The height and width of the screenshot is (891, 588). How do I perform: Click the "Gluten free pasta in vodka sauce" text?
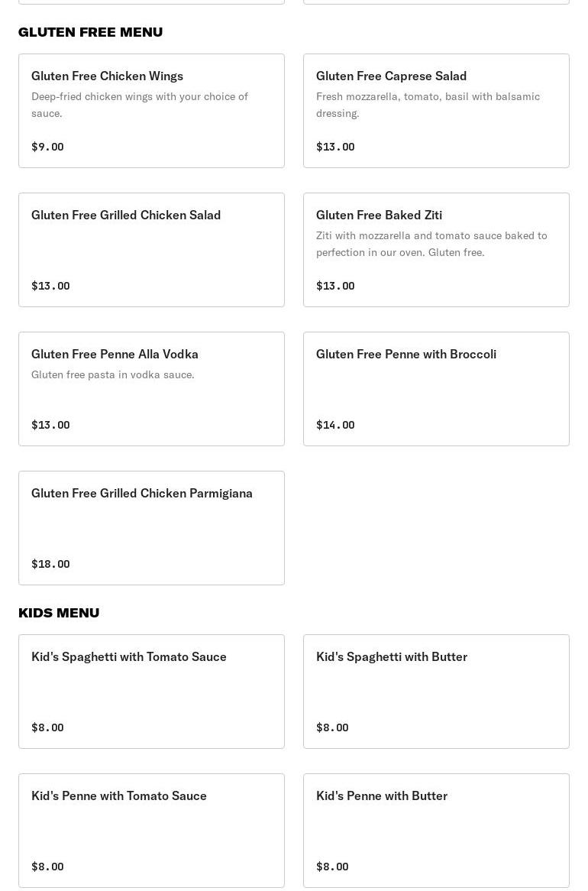113,374
